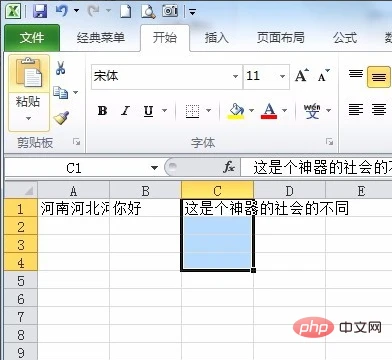
Task: Expand the Name Box dropdown arrow
Action: coord(154,168)
